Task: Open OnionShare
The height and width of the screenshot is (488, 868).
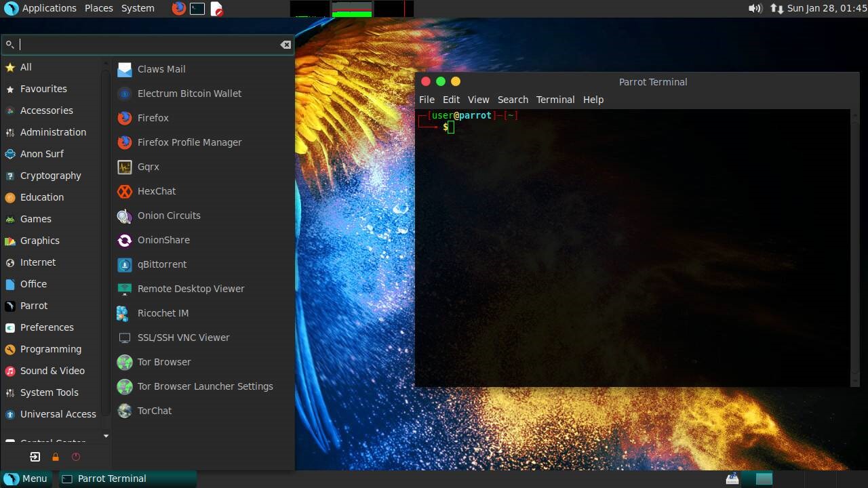Action: click(163, 240)
